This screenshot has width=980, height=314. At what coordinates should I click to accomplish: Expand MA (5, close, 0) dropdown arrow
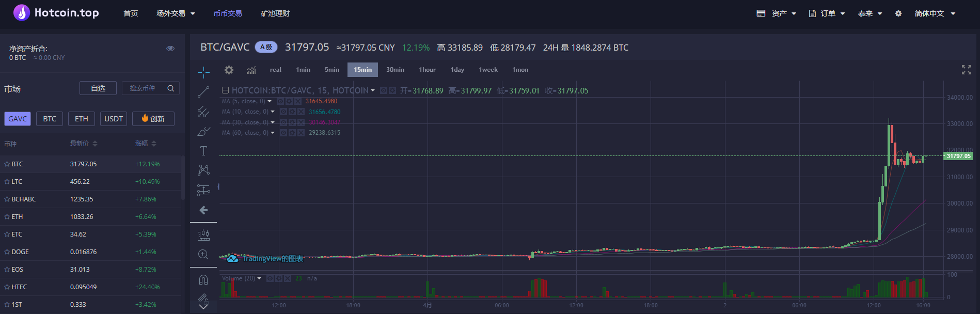pyautogui.click(x=270, y=101)
